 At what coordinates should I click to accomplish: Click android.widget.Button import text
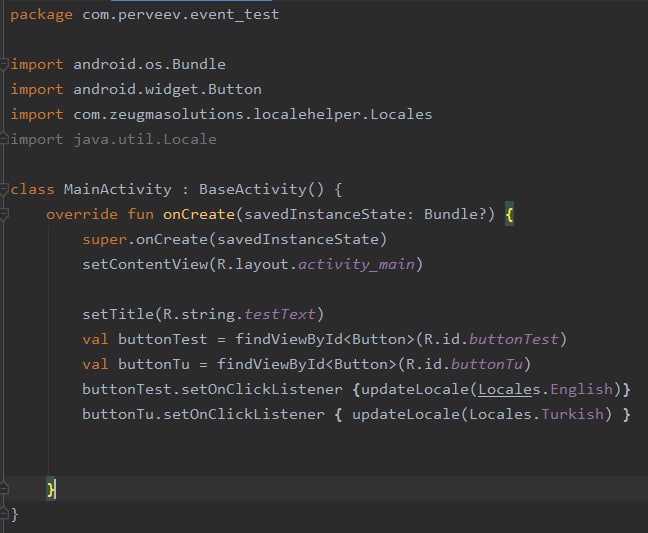[167, 90]
